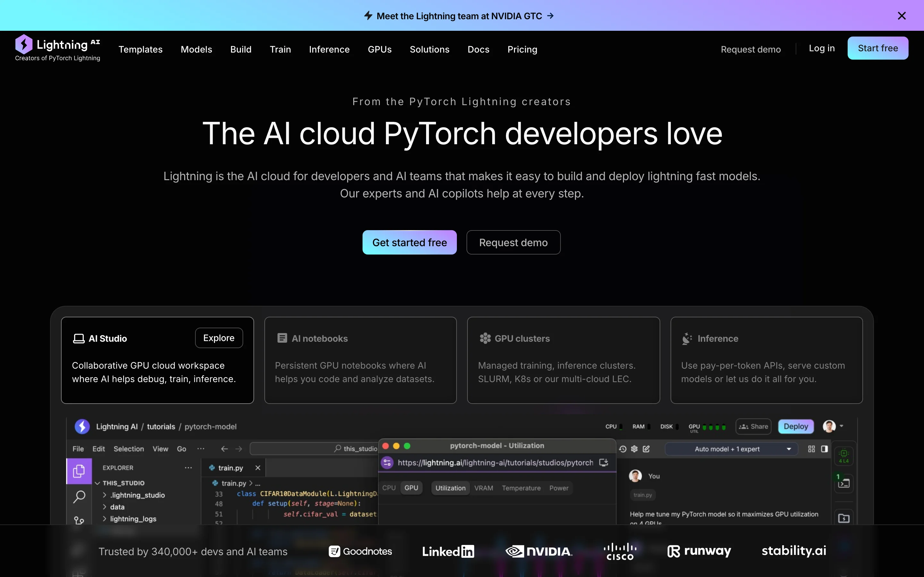The height and width of the screenshot is (577, 924).
Task: Select the GPU clusters product card
Action: [x=563, y=360]
